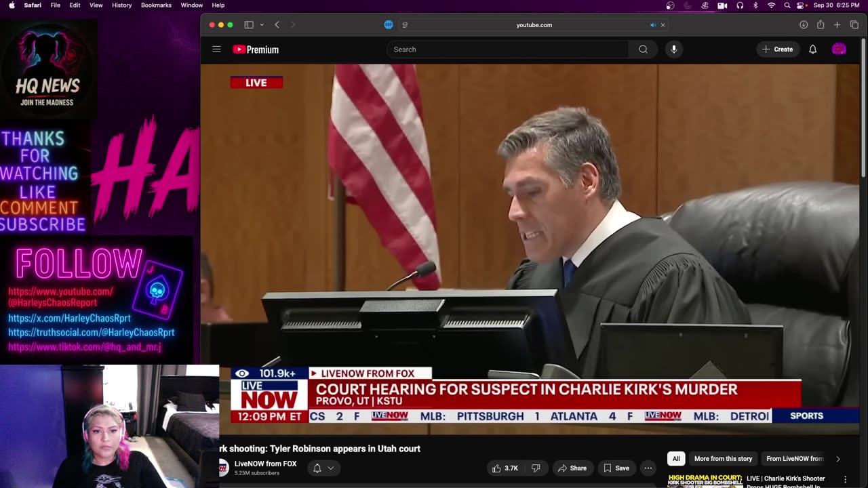Open the Window menu
This screenshot has width=868, height=488.
pos(192,5)
